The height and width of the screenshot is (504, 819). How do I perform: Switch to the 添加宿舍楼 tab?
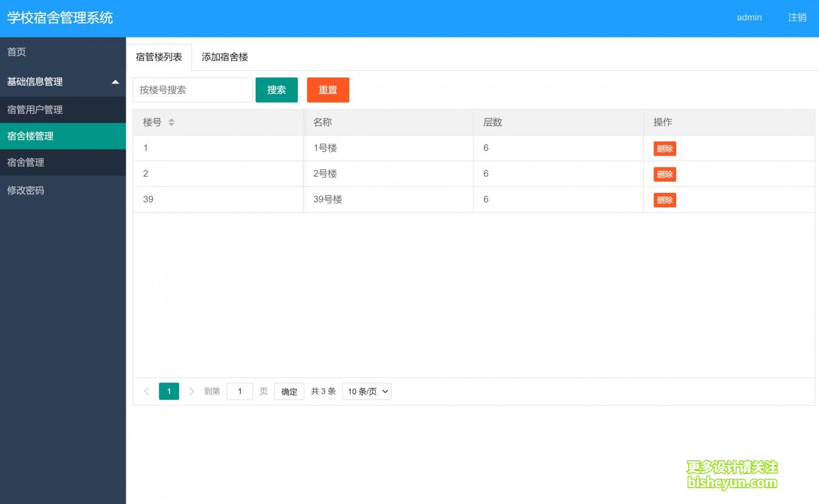tap(225, 57)
